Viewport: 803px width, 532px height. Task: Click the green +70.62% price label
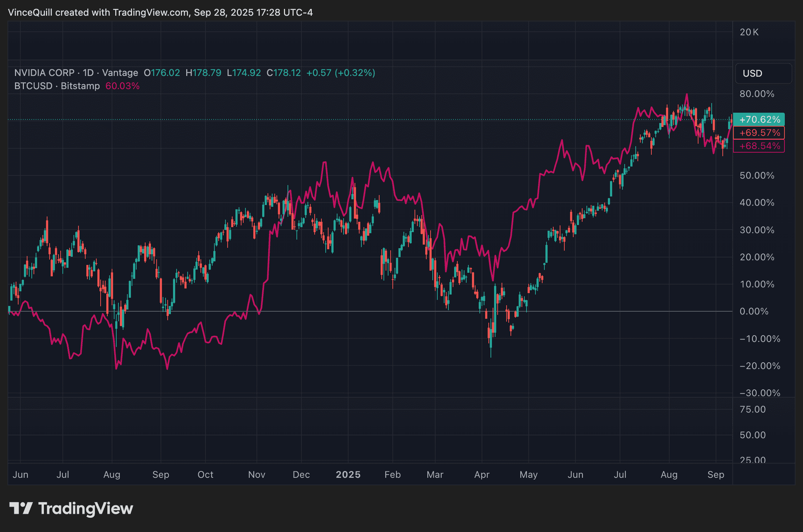pos(759,119)
